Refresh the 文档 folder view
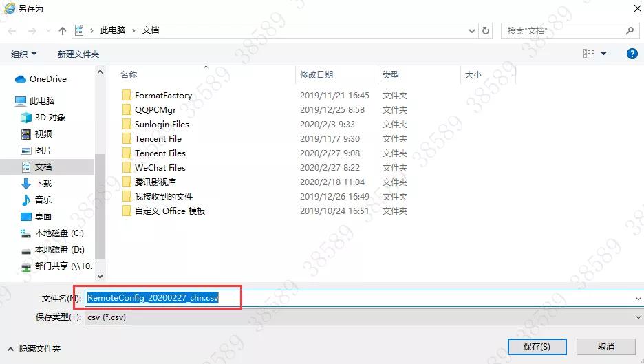Screen dimensions: 644x364 coord(486,31)
